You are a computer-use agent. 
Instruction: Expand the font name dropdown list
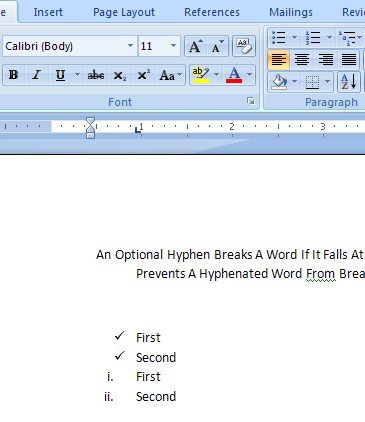130,46
